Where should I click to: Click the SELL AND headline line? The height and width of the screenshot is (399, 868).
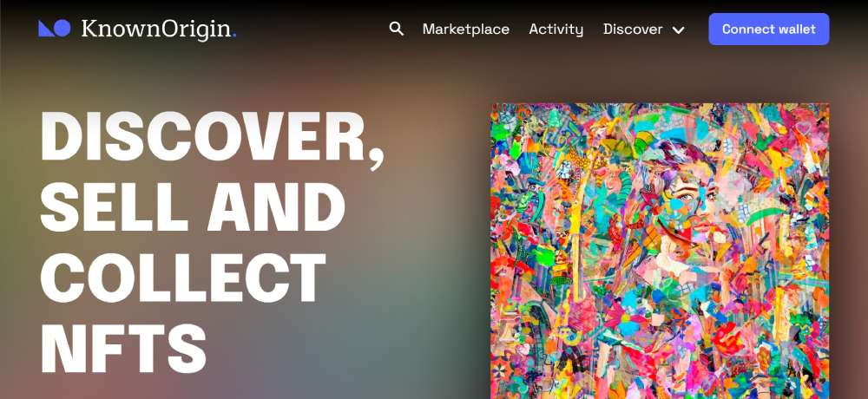[194, 206]
